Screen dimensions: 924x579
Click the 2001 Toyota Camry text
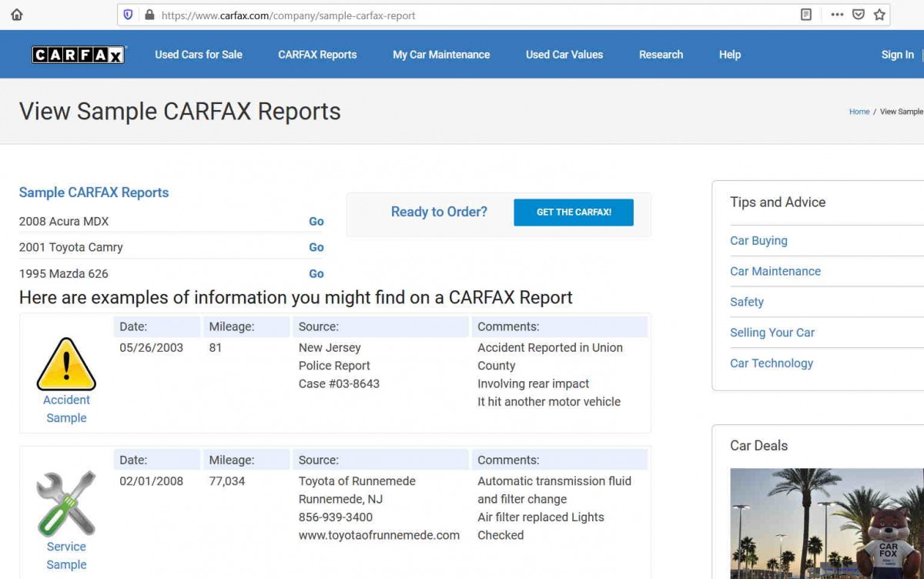pyautogui.click(x=71, y=247)
